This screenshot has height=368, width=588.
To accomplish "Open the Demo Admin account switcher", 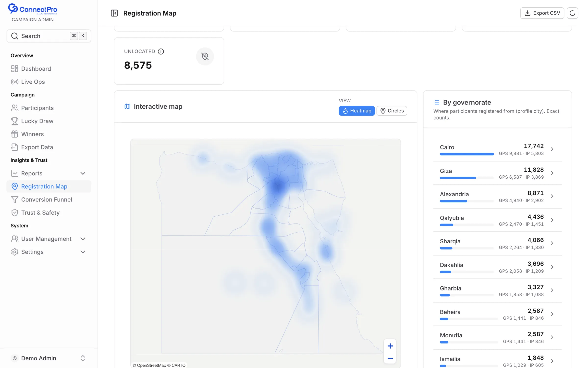I will 49,358.
